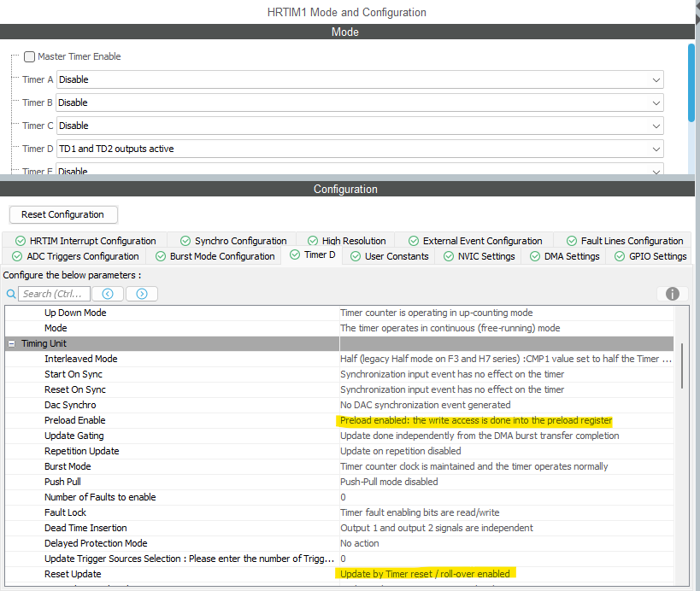Open the Timer E dropdown
The width and height of the screenshot is (700, 591).
360,169
